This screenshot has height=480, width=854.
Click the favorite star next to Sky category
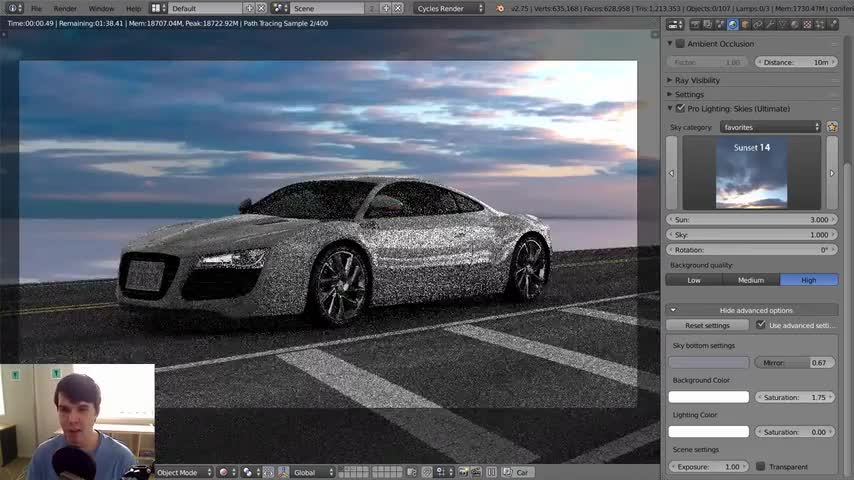pyautogui.click(x=832, y=127)
